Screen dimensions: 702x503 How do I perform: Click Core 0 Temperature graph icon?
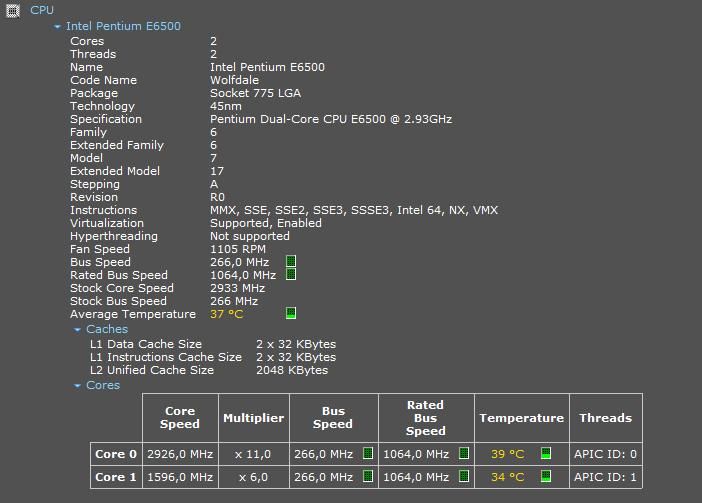pos(546,453)
